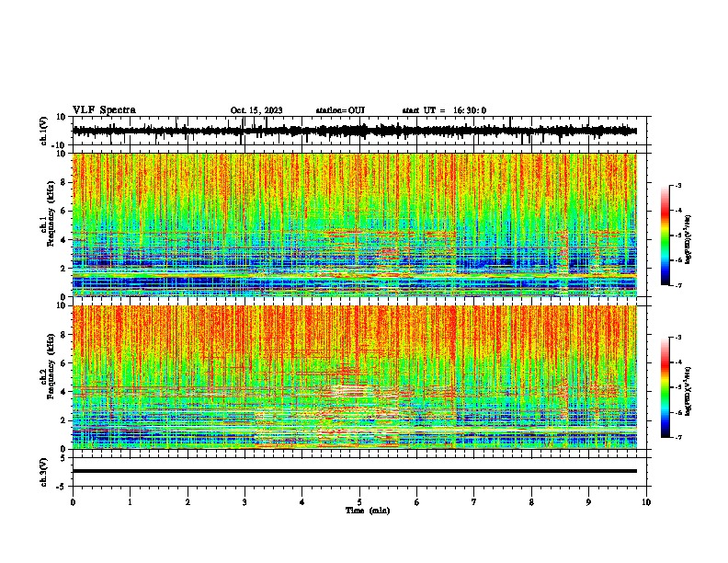Click the '8' kHz tick on ch.2 spectrogram
728x563 pixels.
(63, 335)
